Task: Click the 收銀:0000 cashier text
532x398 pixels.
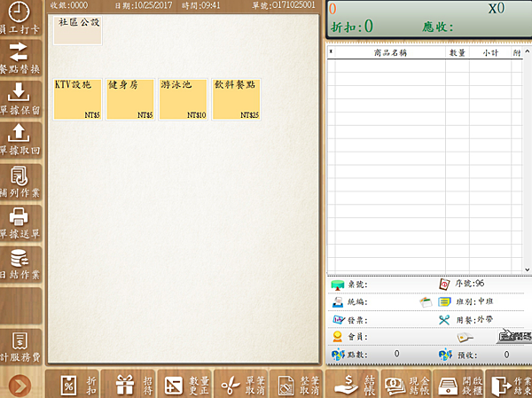Action: [x=69, y=5]
